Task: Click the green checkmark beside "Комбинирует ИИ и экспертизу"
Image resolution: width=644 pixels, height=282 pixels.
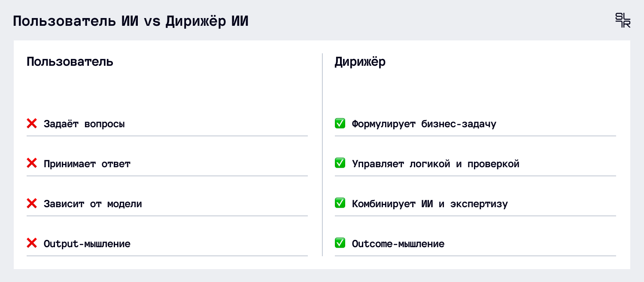Action: coord(340,203)
